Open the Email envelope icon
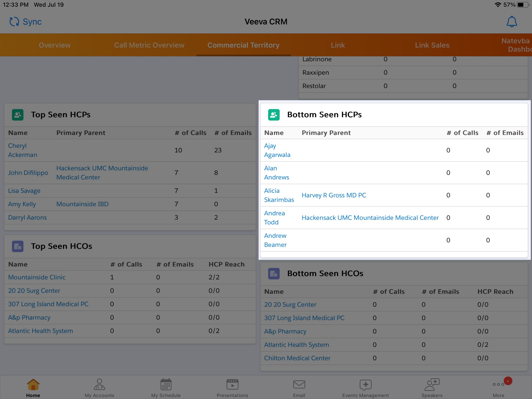Image resolution: width=532 pixels, height=399 pixels. (x=299, y=384)
